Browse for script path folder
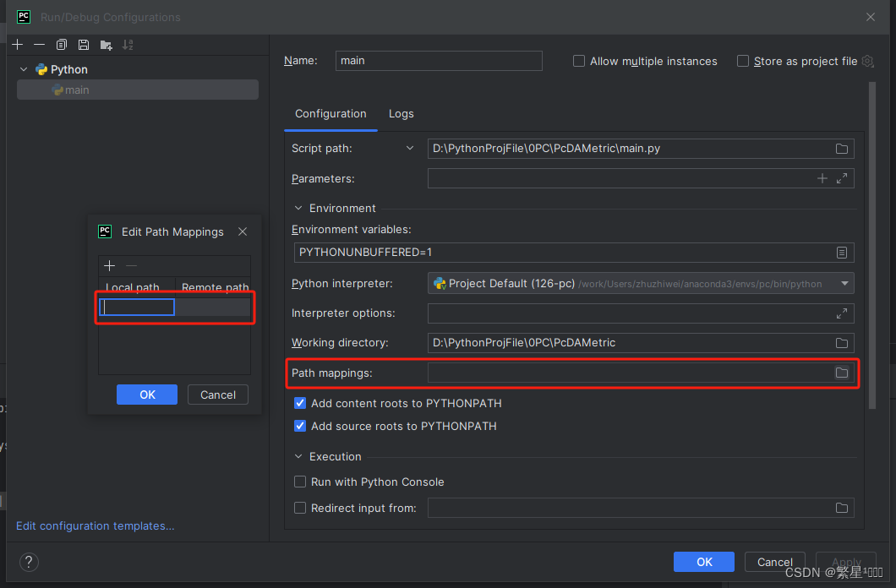 [842, 149]
